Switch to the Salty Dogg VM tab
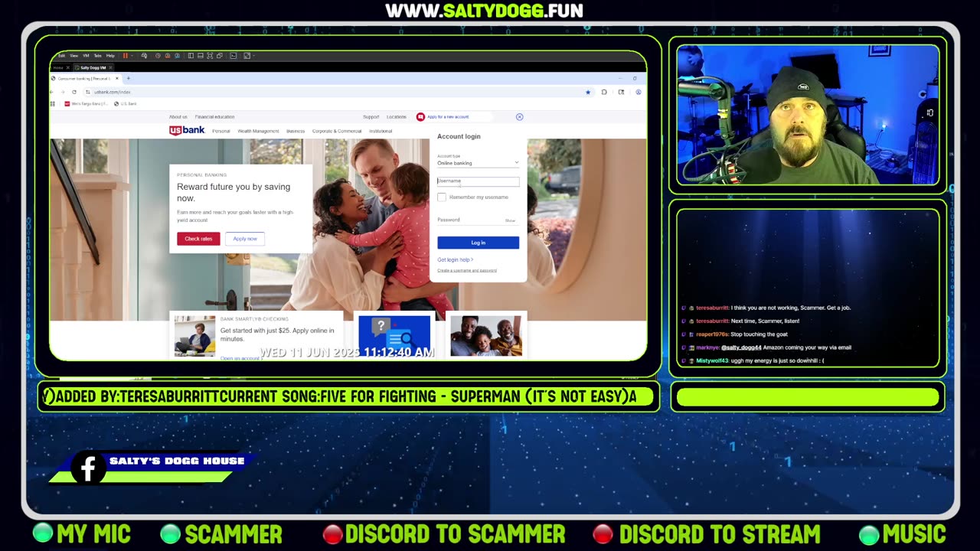 pos(93,67)
